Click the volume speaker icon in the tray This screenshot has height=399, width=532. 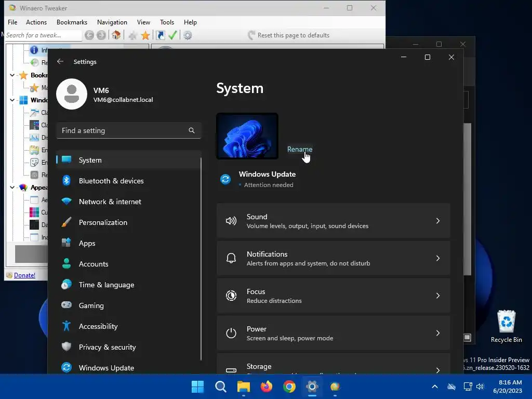coord(480,387)
